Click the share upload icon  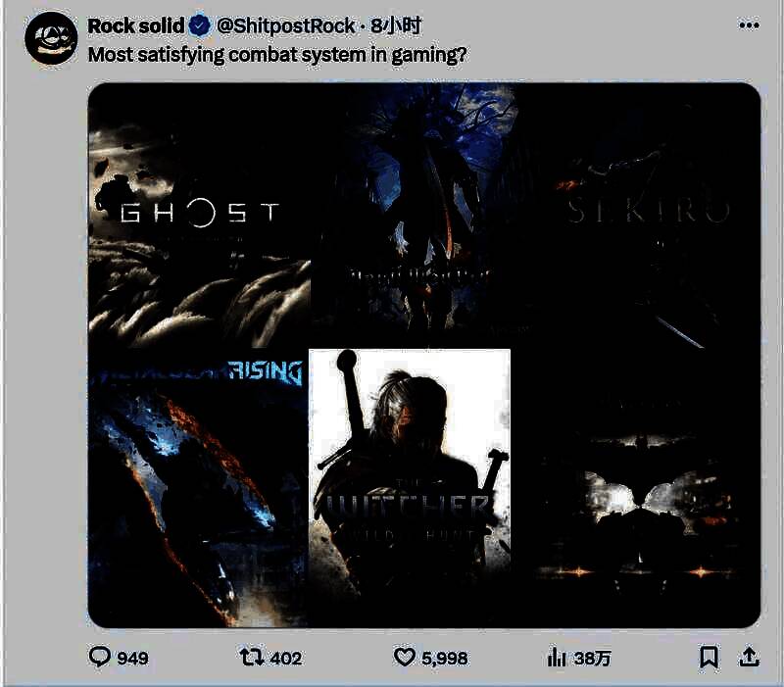click(x=749, y=657)
